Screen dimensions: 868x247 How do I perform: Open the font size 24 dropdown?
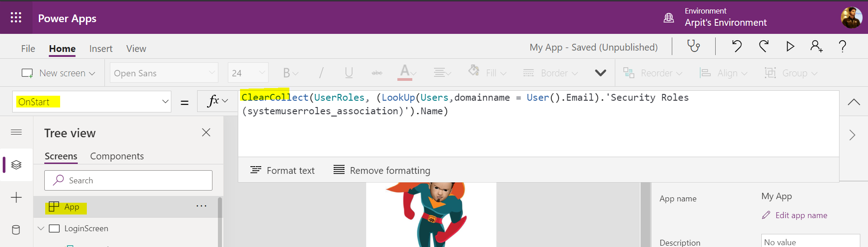coord(248,73)
